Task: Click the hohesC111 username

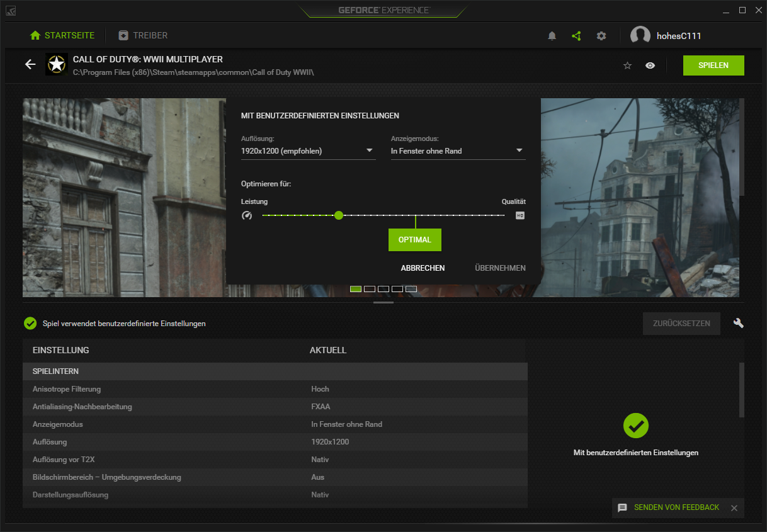Action: pos(679,36)
